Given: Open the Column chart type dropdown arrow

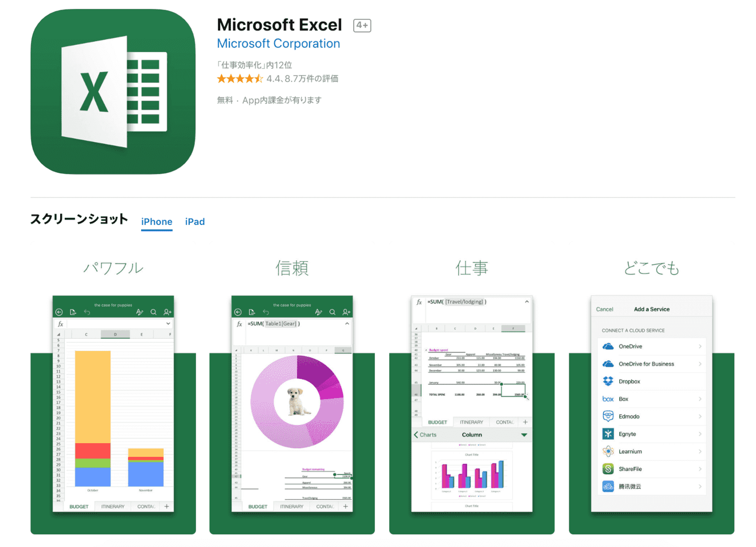Looking at the screenshot, I should [x=524, y=435].
